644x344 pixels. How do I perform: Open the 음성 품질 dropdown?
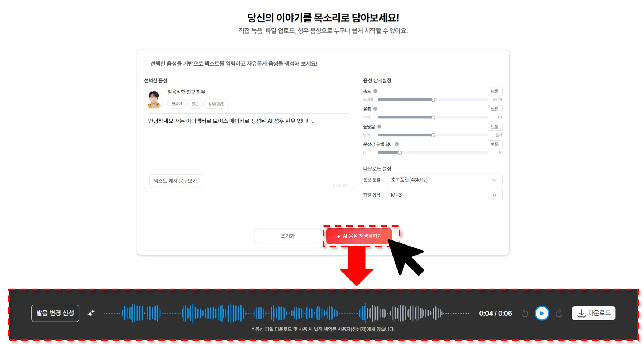(444, 180)
